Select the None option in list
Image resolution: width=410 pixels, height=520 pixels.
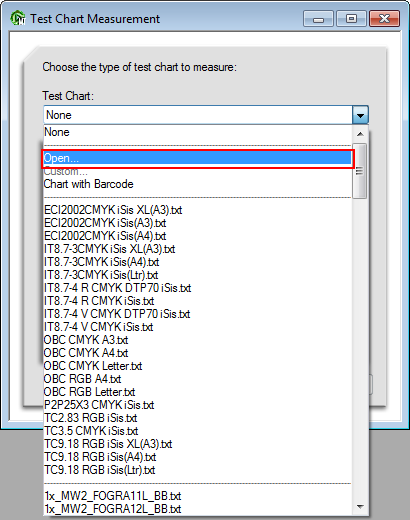click(x=198, y=132)
